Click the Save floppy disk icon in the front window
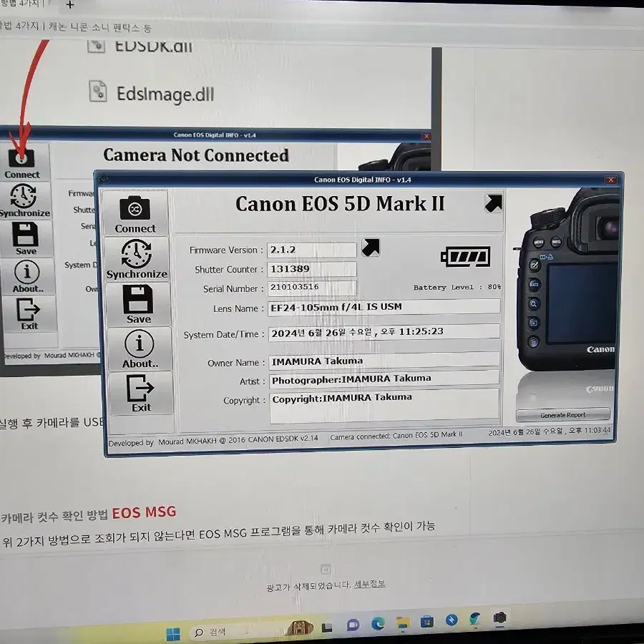This screenshot has height=644, width=644. click(138, 299)
